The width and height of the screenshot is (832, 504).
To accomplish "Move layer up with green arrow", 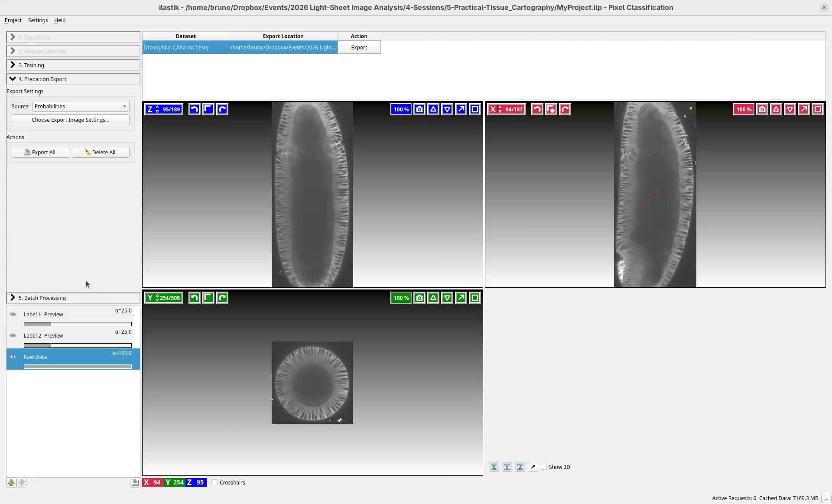I will (11, 482).
